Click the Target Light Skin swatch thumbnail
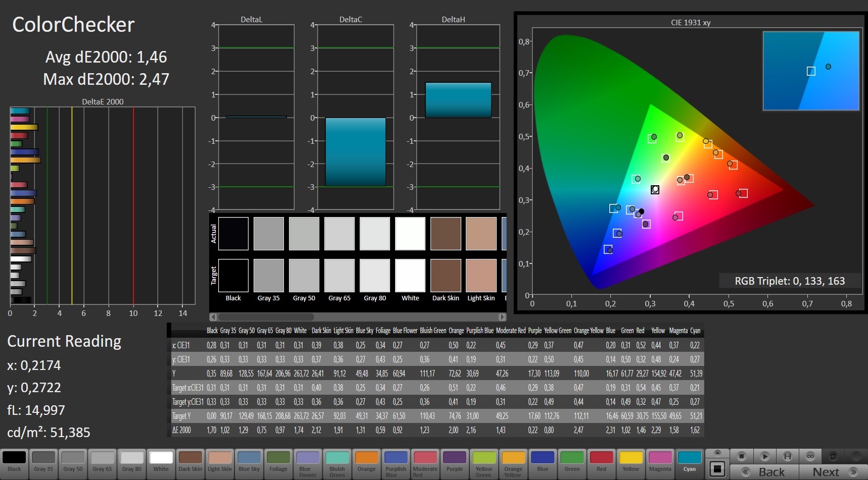Image resolution: width=868 pixels, height=480 pixels. click(481, 276)
